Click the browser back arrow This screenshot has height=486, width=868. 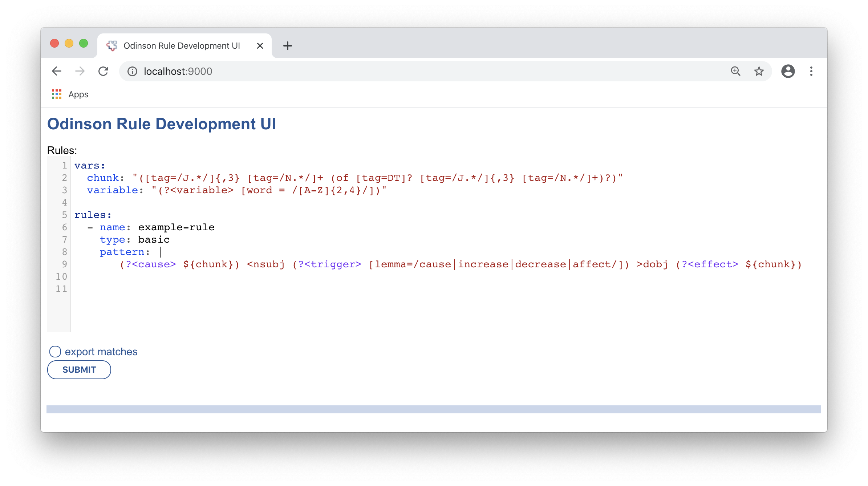57,71
